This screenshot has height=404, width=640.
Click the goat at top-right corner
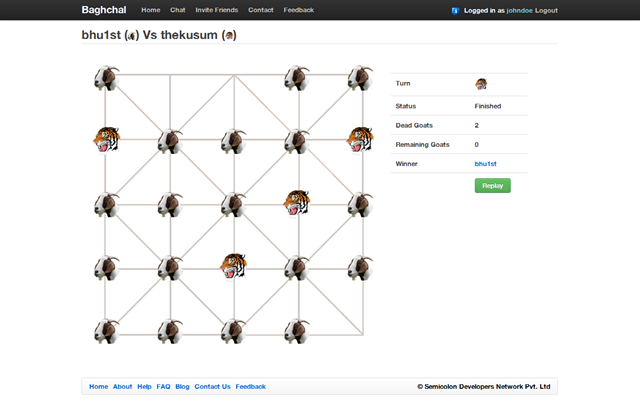(360, 78)
